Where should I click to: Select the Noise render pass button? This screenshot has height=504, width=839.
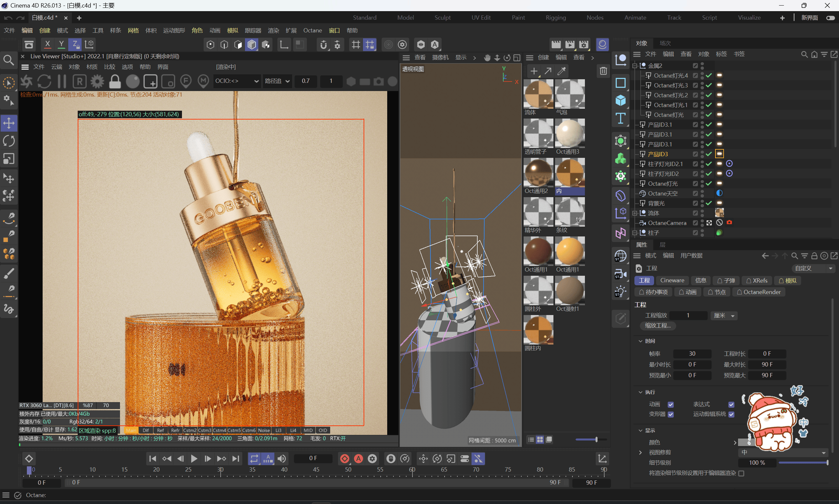click(x=264, y=430)
